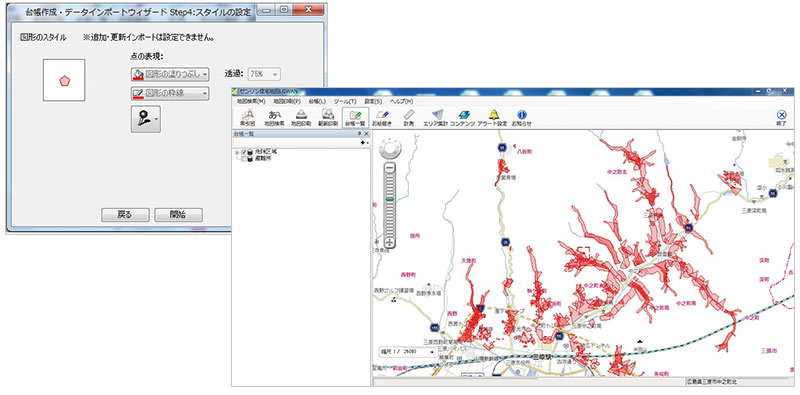Click the zoom-out minus button on map
This screenshot has width=800, height=395.
coord(390,167)
